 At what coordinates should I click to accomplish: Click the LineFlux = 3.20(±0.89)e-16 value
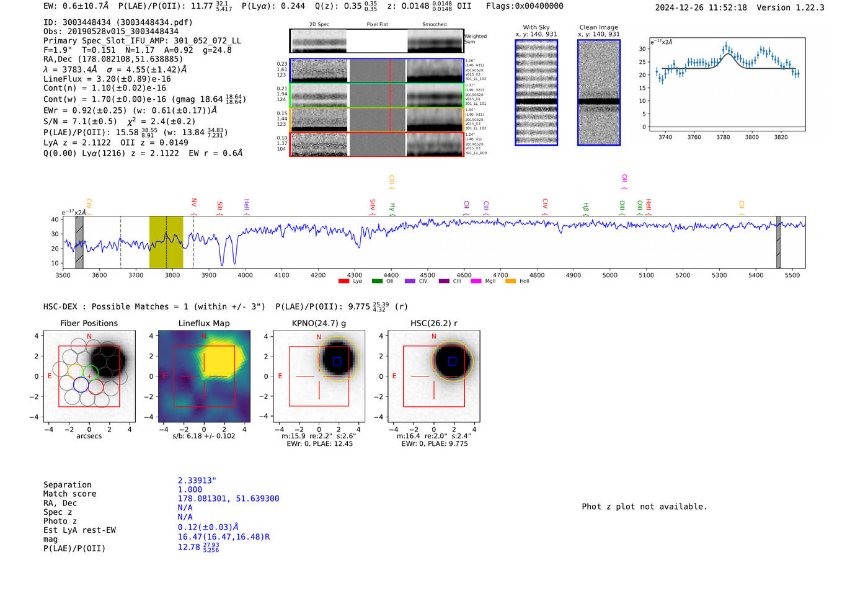click(107, 79)
